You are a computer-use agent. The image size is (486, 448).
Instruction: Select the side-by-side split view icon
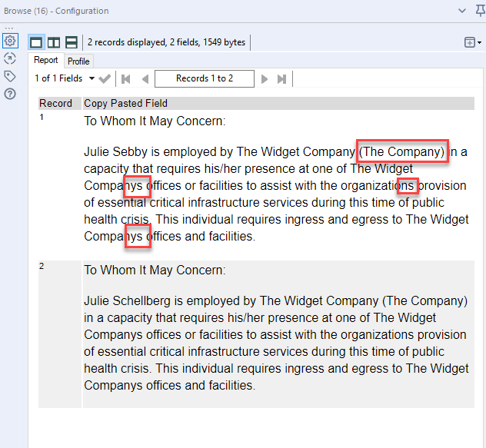tap(54, 42)
